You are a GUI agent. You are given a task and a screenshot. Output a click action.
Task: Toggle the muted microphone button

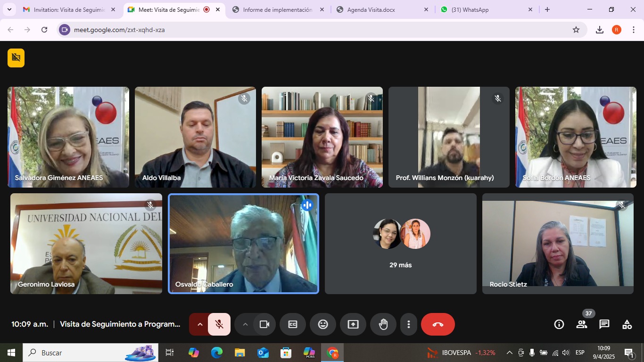click(x=219, y=324)
